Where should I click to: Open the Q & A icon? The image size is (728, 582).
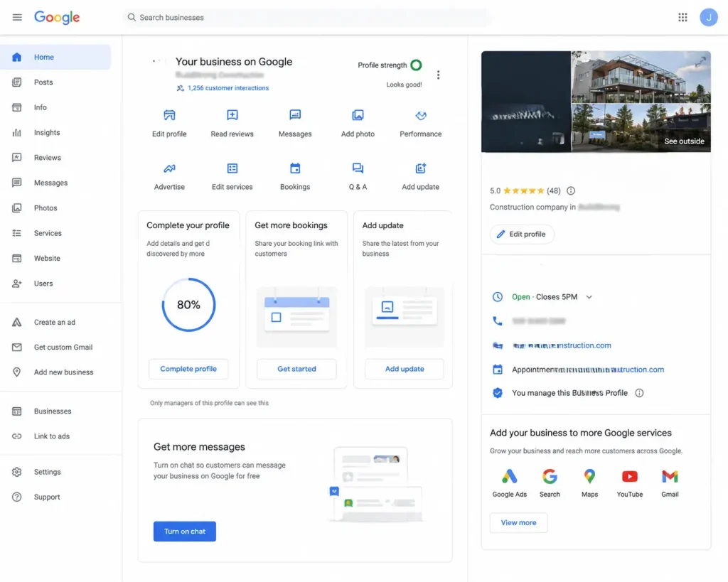click(358, 168)
